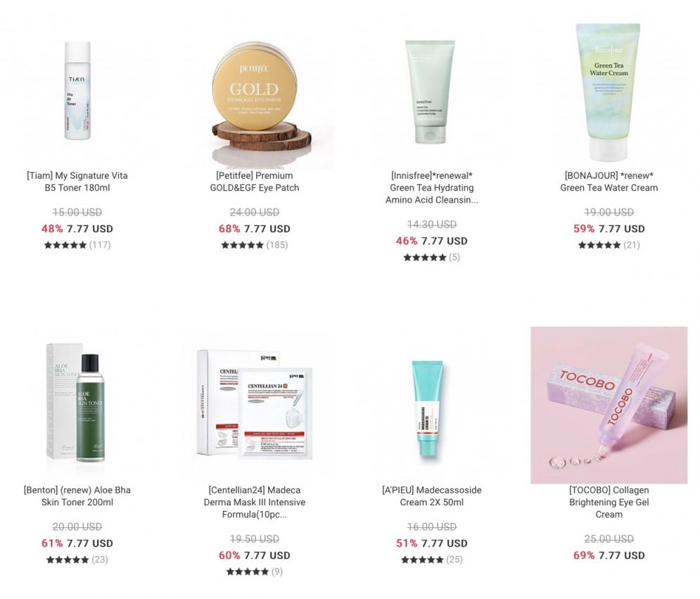Open the Centellian24 Madeca mask image
The height and width of the screenshot is (599, 700).
tap(255, 405)
